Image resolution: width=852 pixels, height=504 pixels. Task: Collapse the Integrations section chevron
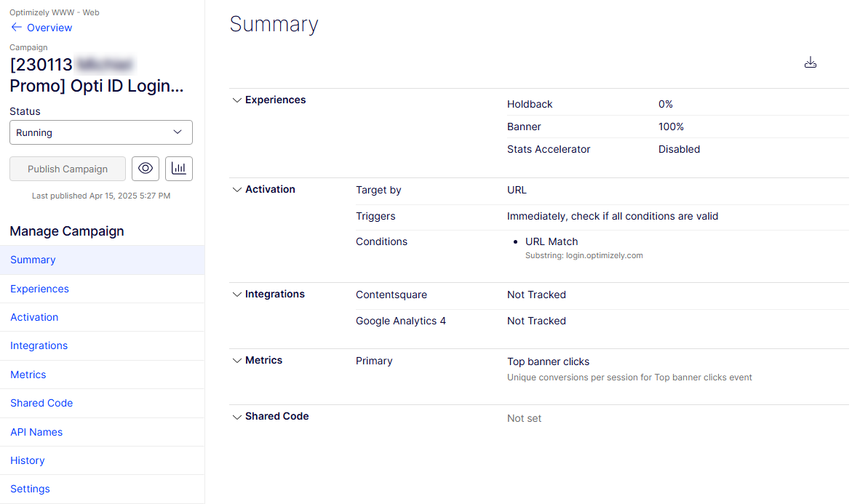[x=237, y=295]
